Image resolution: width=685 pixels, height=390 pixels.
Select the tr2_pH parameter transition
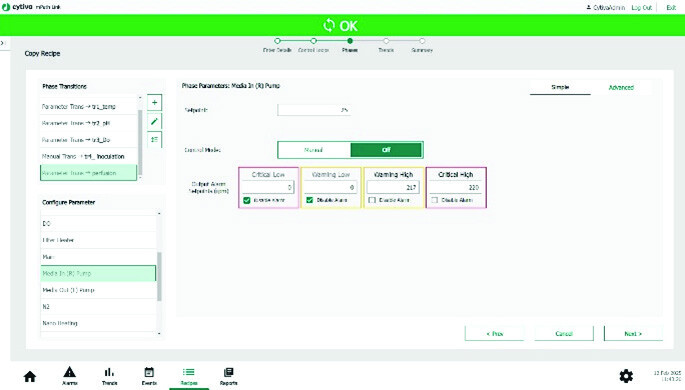tap(89, 123)
